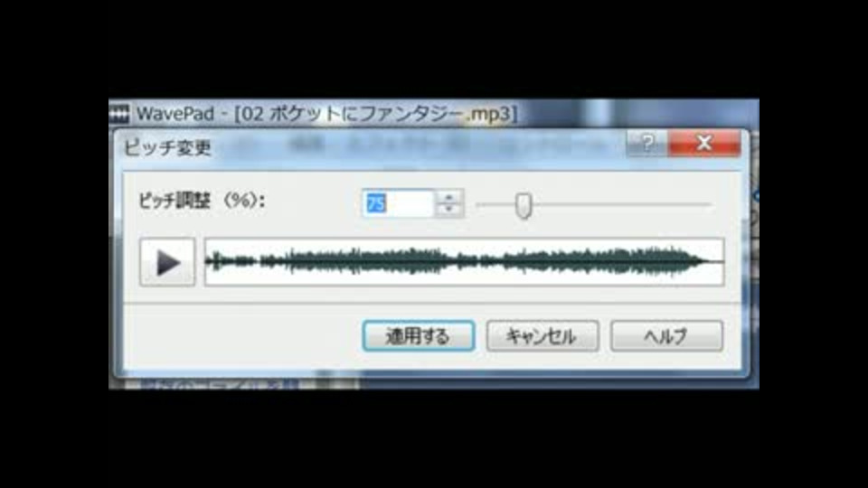868x488 pixels.
Task: Select the pitch percentage input field
Action: pos(399,203)
